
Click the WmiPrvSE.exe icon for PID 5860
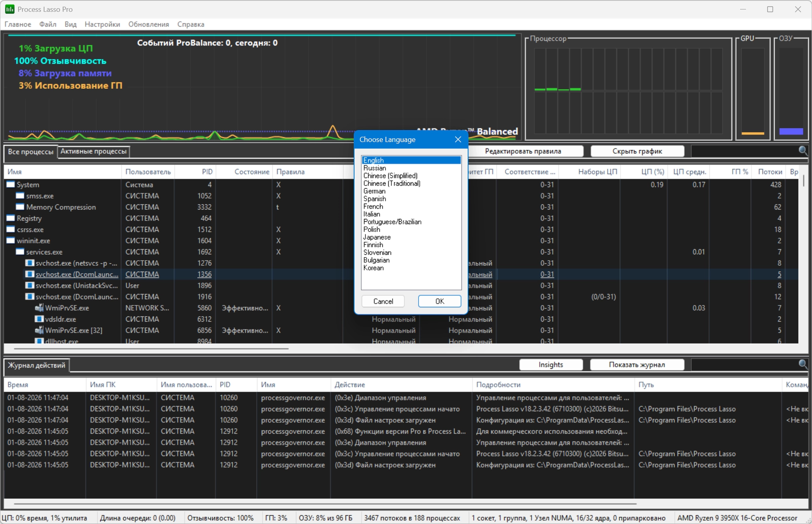coord(39,308)
